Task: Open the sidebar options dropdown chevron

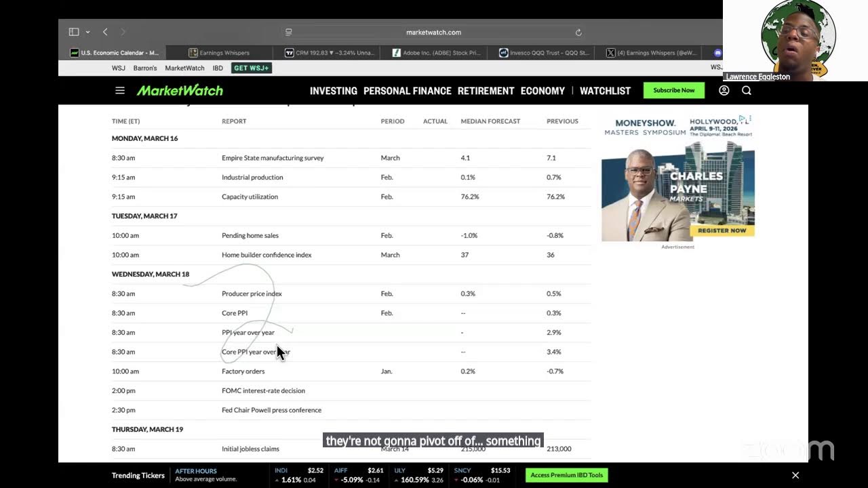Action: [x=87, y=32]
